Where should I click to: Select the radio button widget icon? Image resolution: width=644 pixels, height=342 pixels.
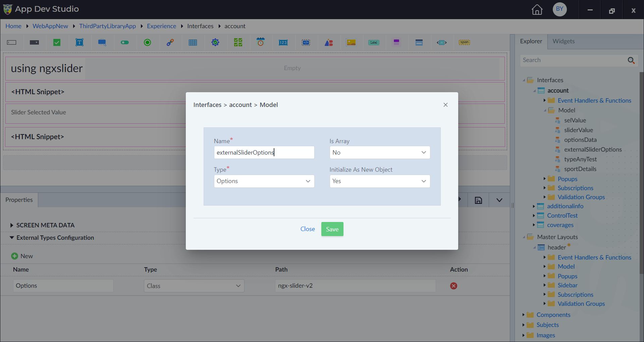pyautogui.click(x=147, y=43)
